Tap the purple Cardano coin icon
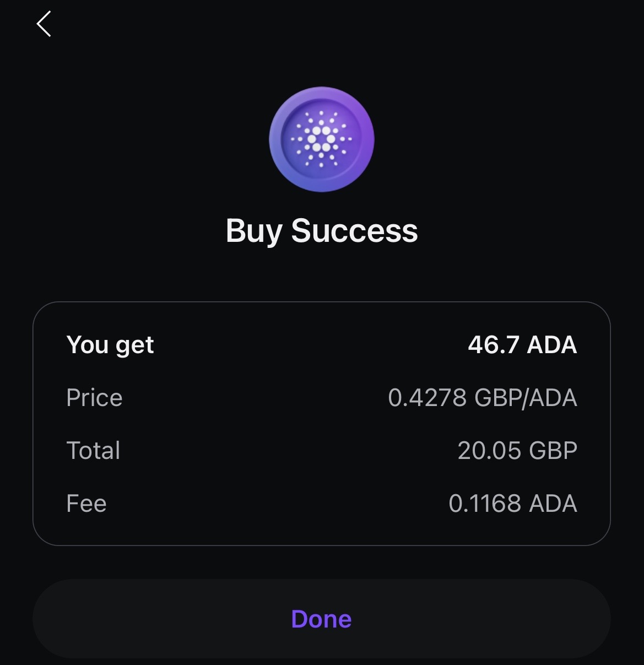644x665 pixels. pos(322,139)
